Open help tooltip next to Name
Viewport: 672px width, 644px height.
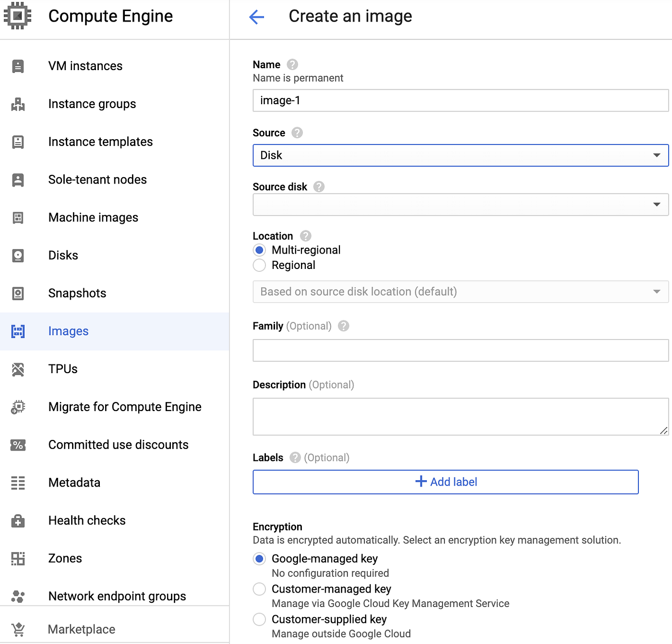pos(292,64)
